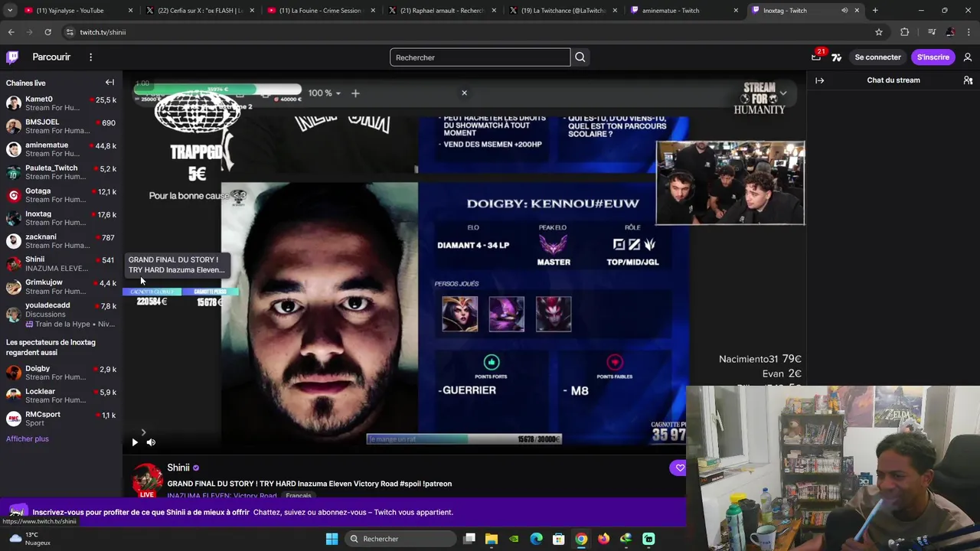
Task: Close the zoom overlay with the X
Action: tap(464, 93)
